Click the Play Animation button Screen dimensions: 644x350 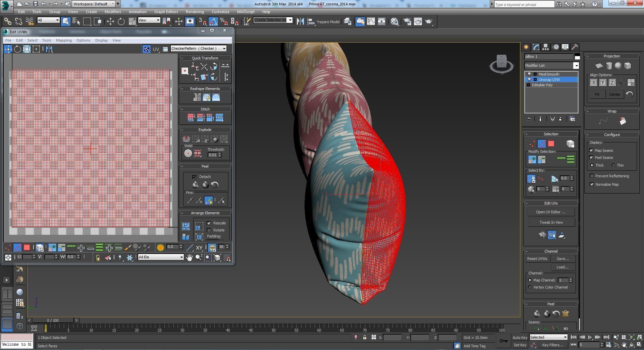click(590, 337)
